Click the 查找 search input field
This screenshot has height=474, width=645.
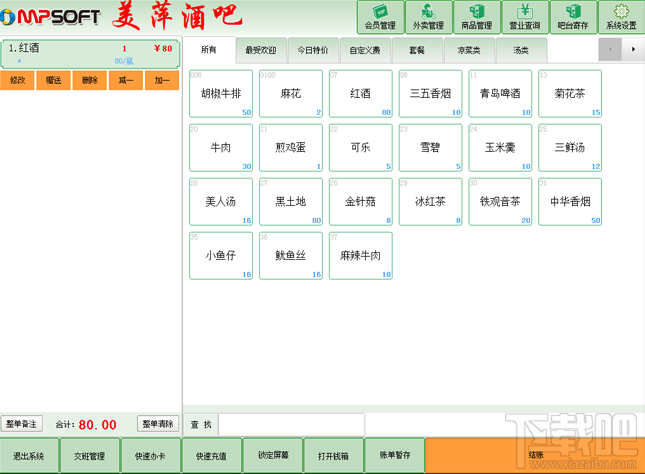click(291, 424)
